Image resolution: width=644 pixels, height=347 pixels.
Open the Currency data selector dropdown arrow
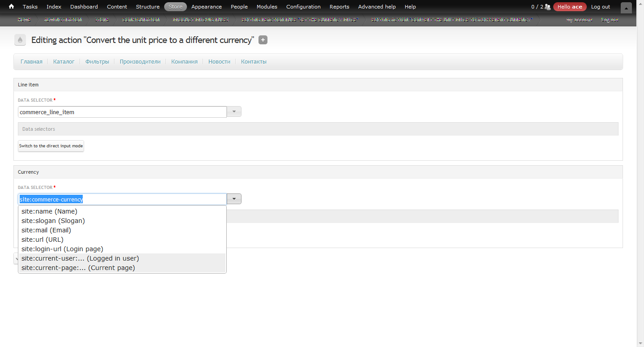pyautogui.click(x=233, y=198)
